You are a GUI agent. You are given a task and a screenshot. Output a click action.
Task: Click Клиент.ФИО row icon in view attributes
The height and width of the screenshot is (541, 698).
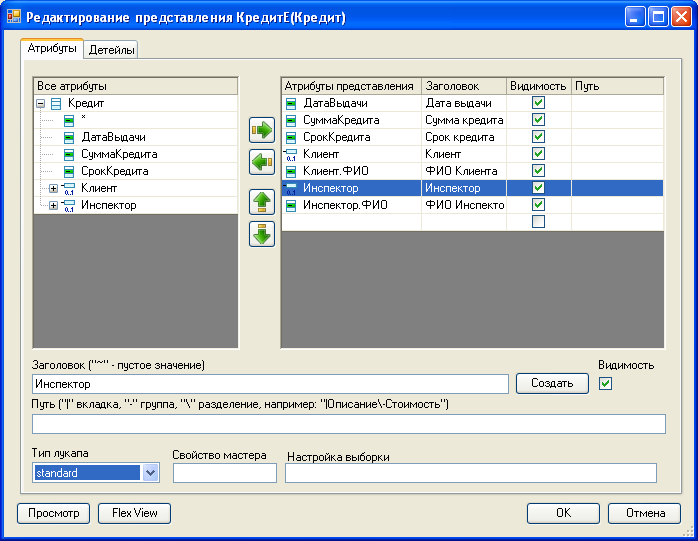point(291,171)
